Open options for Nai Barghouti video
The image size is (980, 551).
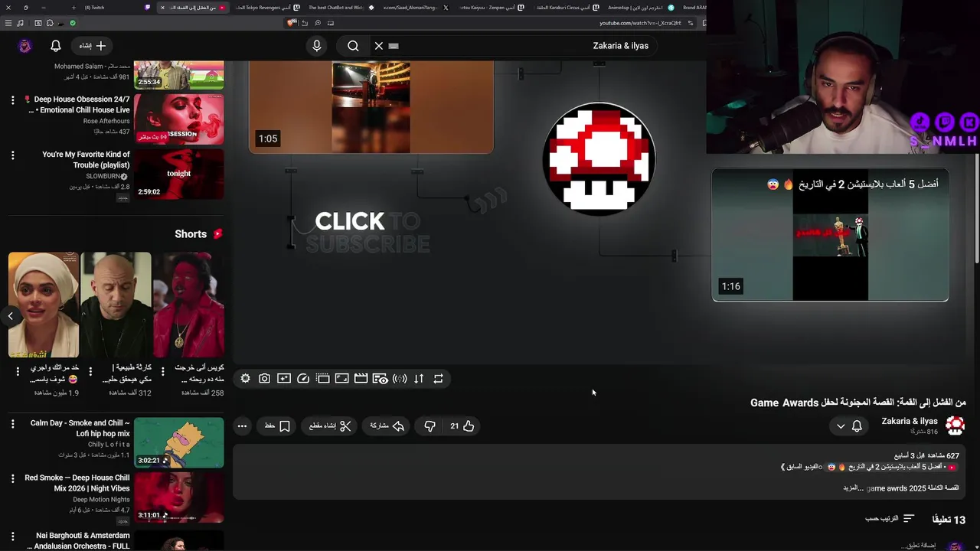[x=12, y=536]
